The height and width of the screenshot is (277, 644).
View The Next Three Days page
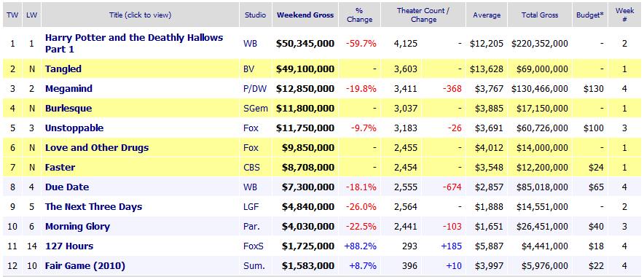click(94, 207)
